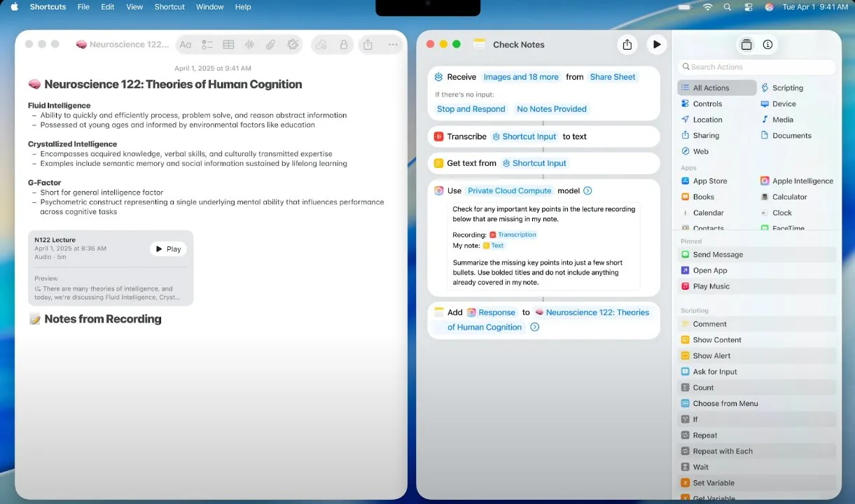
Task: Open the Private Cloud Compute model dropdown
Action: click(x=509, y=190)
